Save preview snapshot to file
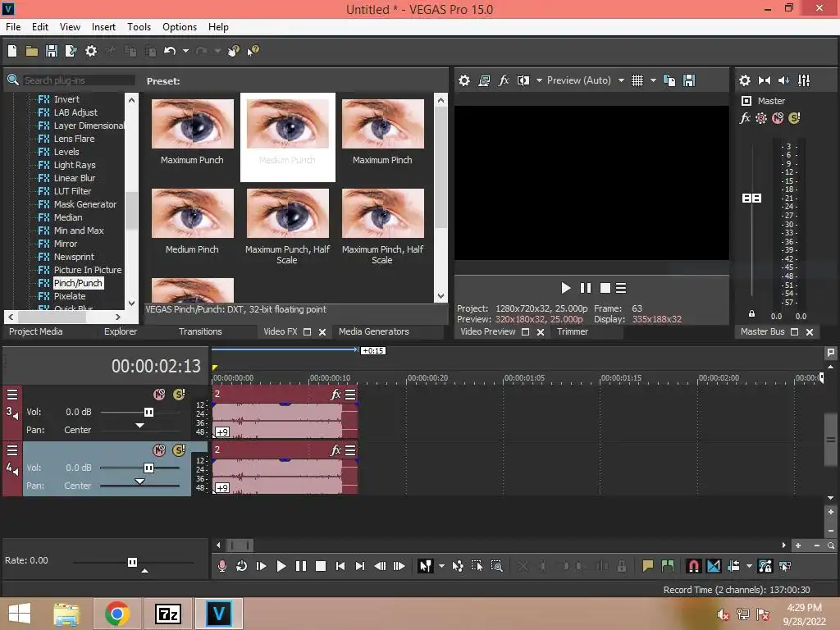Viewport: 840px width, 630px height. coord(689,80)
